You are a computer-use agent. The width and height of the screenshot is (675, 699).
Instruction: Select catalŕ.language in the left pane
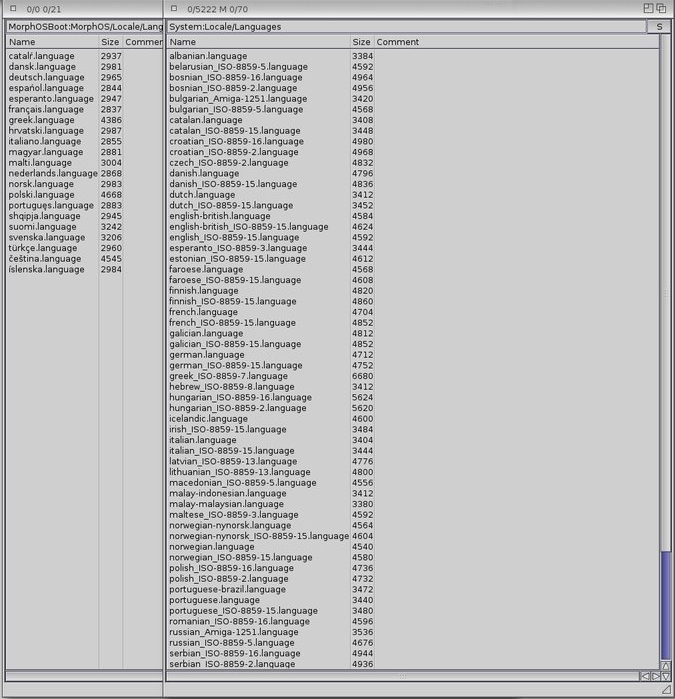tap(41, 56)
